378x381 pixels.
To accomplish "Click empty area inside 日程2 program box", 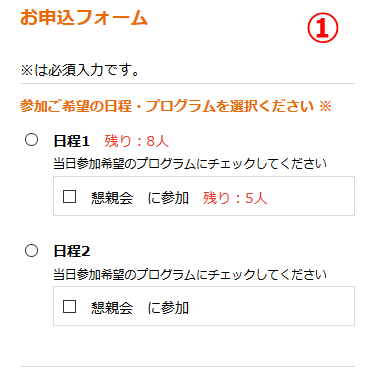I will pos(272,306).
